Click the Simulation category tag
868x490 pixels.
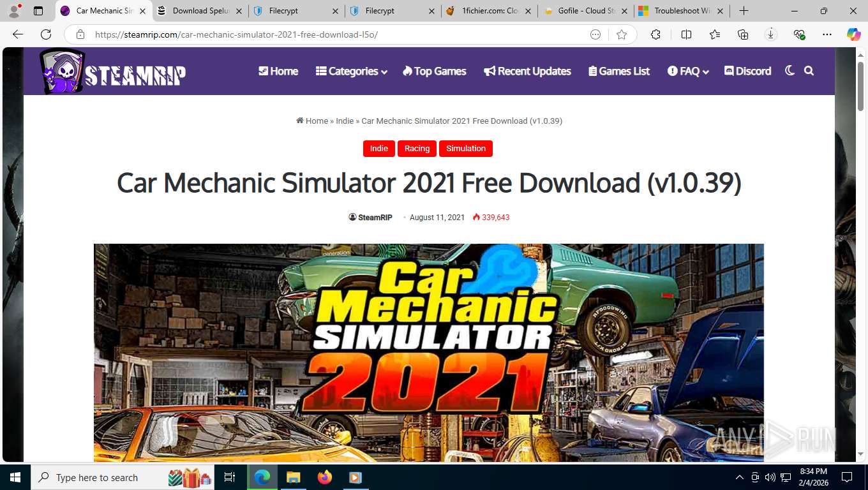pos(466,149)
